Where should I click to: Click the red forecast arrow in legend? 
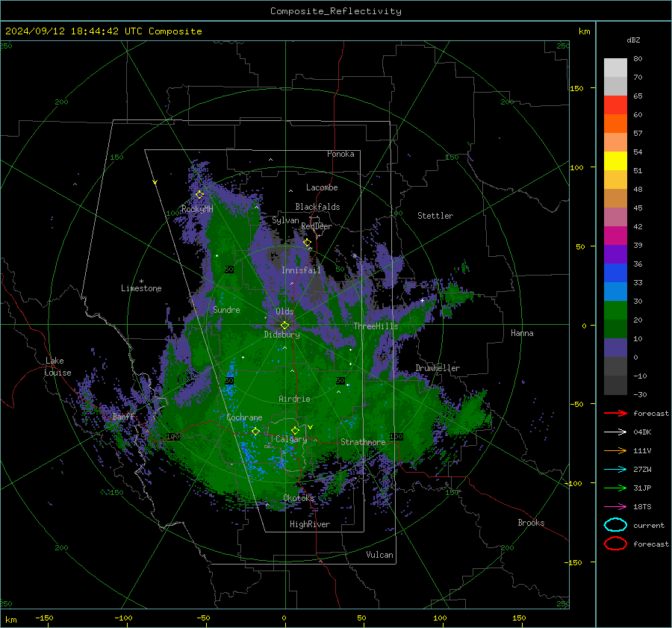tap(615, 413)
